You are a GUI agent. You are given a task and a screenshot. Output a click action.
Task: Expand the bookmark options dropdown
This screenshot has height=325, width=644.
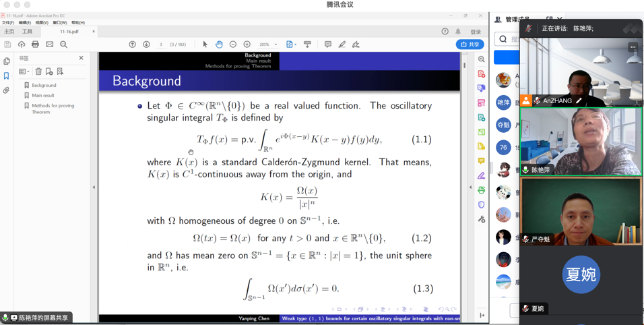coord(24,71)
